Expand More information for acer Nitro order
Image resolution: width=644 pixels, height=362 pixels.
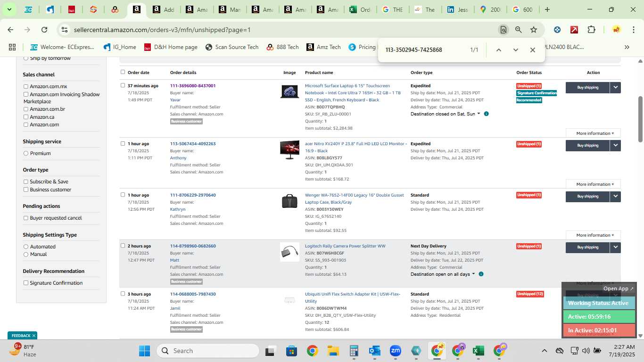point(593,184)
